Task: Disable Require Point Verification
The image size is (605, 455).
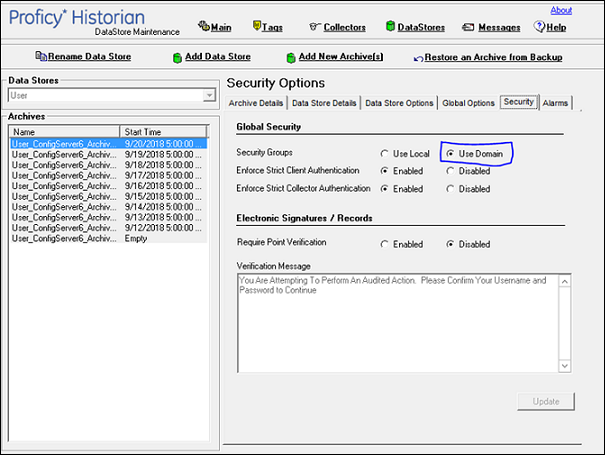Action: 450,244
